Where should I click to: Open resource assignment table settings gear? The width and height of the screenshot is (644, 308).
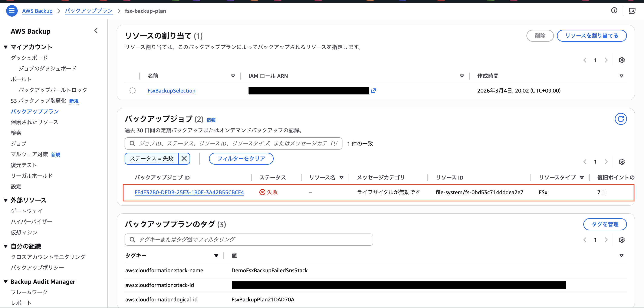(621, 60)
